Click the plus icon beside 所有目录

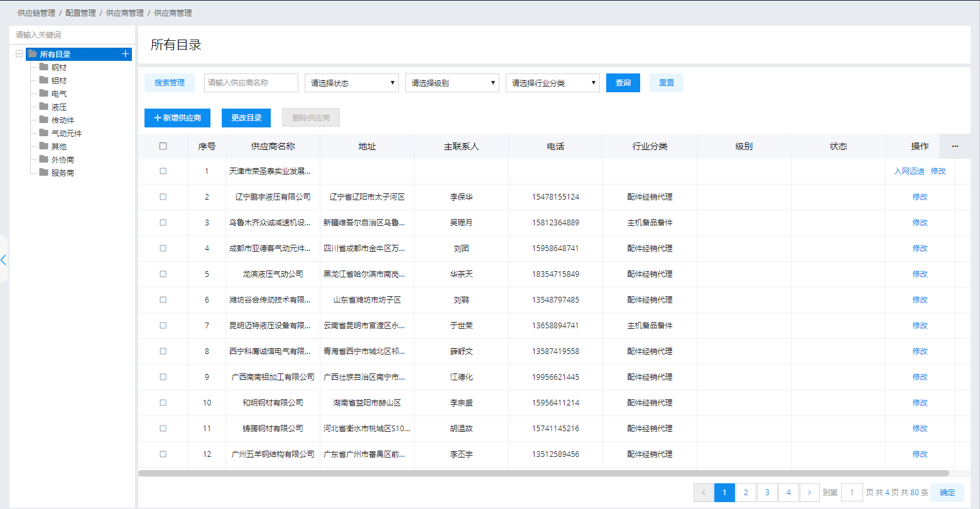[x=125, y=54]
